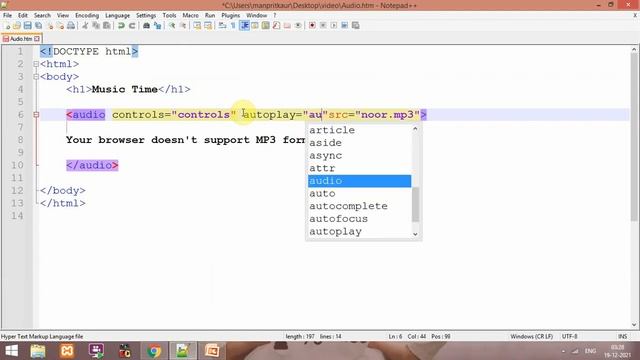
Task: Toggle file monitoring eye icon
Action: point(298,25)
